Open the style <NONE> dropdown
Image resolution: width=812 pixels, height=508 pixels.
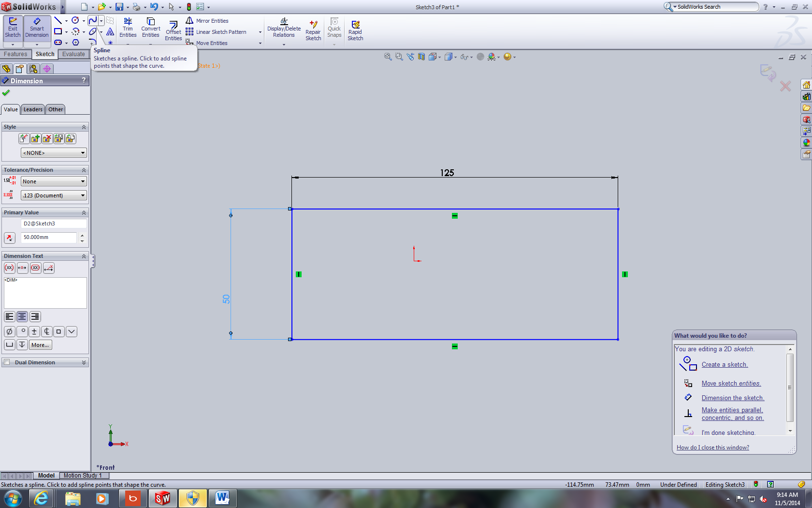pos(54,153)
